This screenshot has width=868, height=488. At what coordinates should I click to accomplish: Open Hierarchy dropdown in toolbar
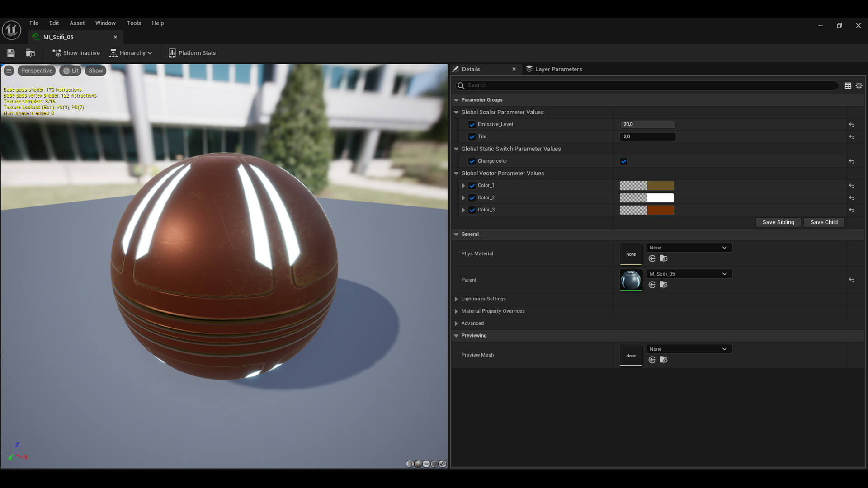(131, 53)
